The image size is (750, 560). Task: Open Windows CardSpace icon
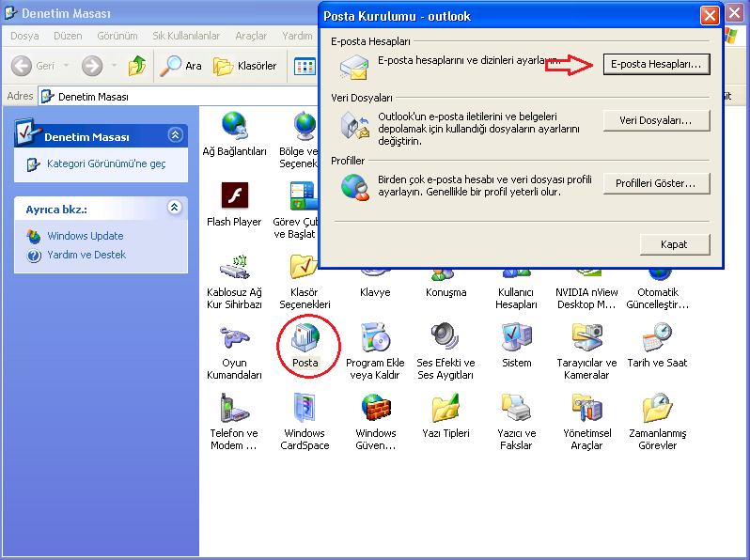[305, 421]
